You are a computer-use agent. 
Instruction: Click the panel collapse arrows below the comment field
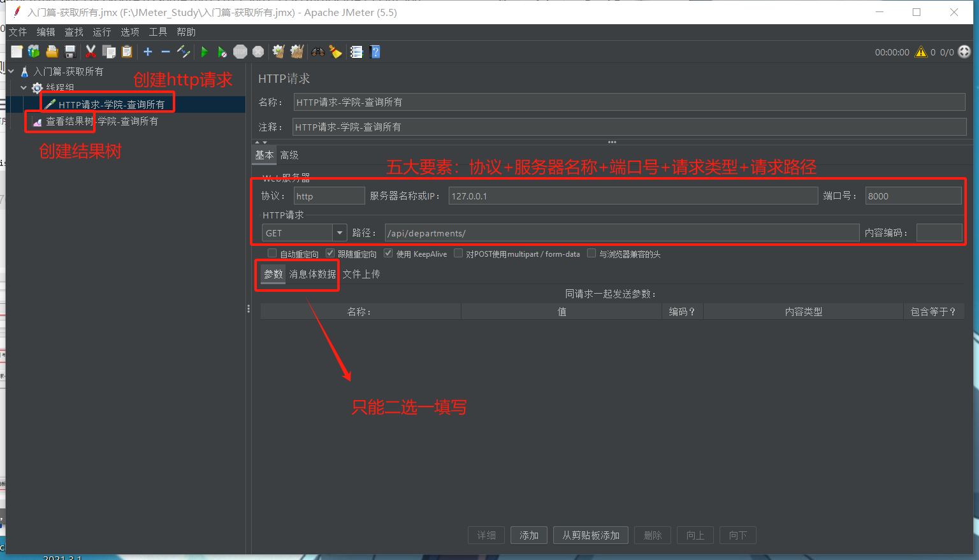(261, 142)
